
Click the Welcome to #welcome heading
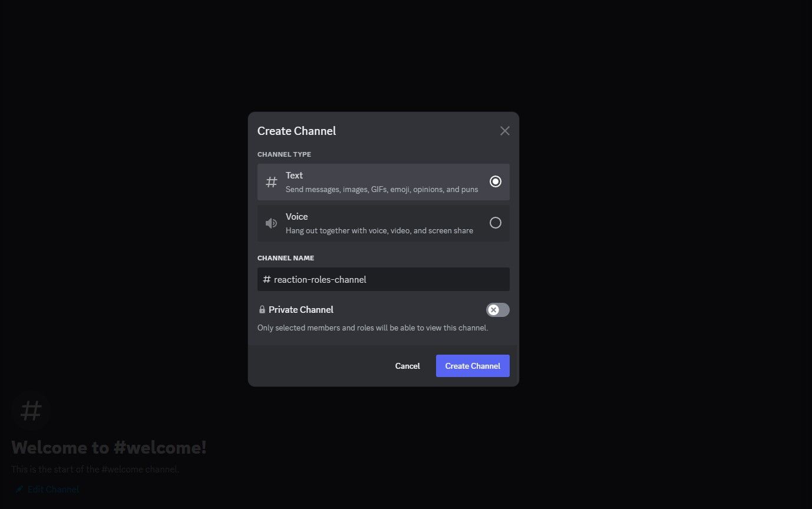[108, 447]
